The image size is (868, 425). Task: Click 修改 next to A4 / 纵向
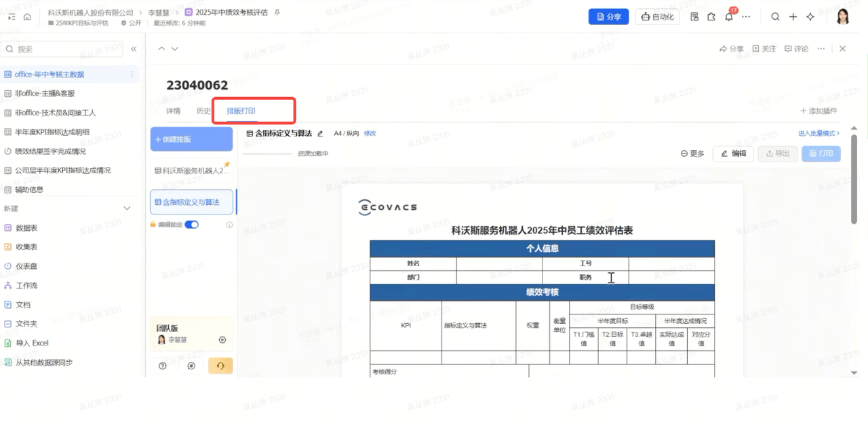370,134
